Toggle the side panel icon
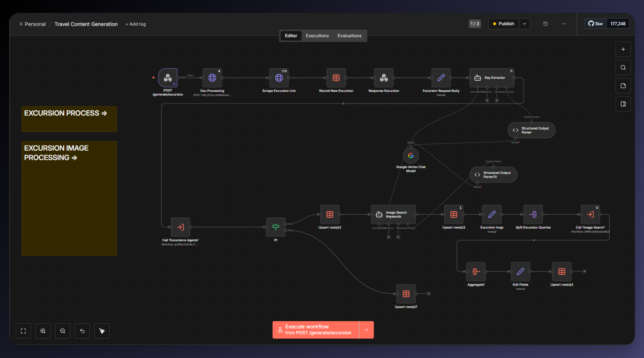 point(623,104)
